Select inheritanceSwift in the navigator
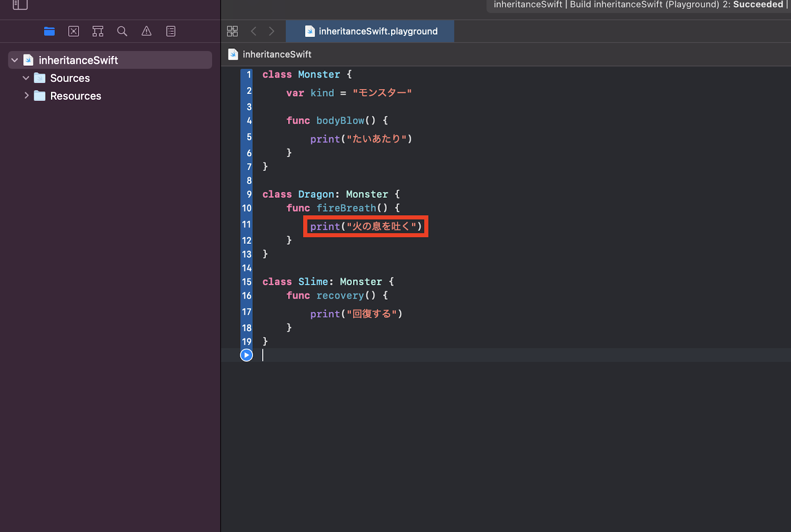This screenshot has height=532, width=791. tap(110, 60)
